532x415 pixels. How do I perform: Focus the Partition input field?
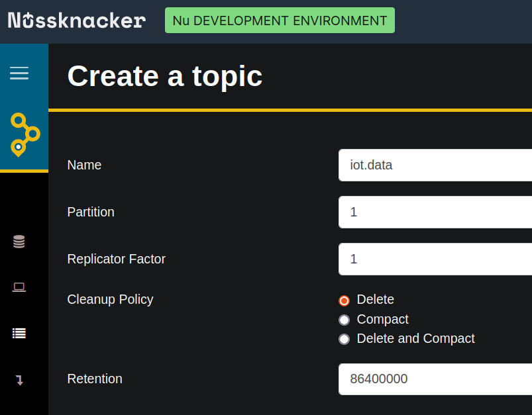click(435, 212)
